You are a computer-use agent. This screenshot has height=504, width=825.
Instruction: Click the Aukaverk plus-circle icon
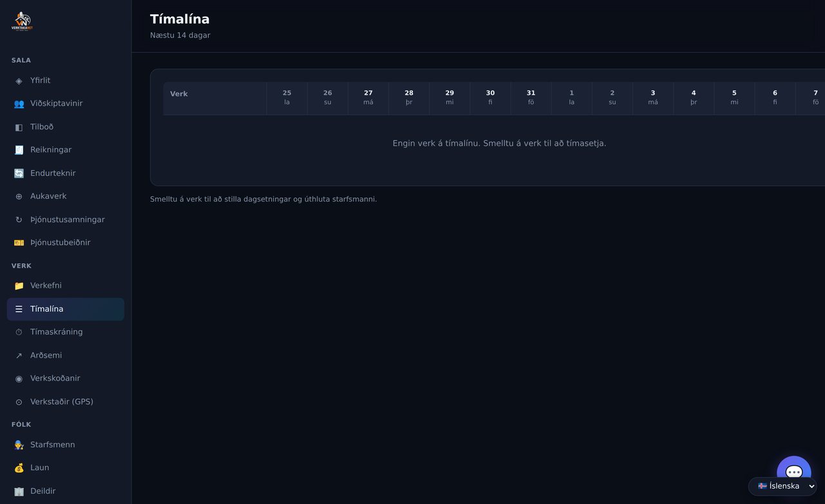19,197
